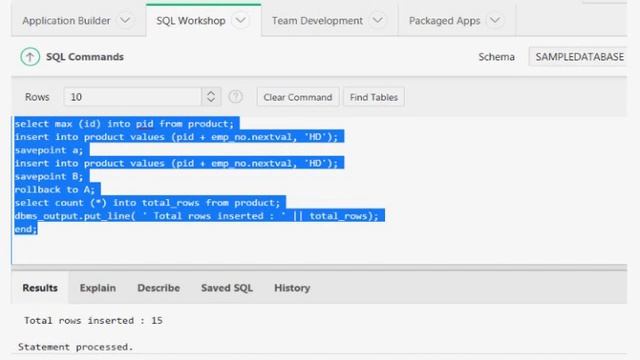The width and height of the screenshot is (640, 360).
Task: Select the Results tab
Action: click(x=40, y=288)
